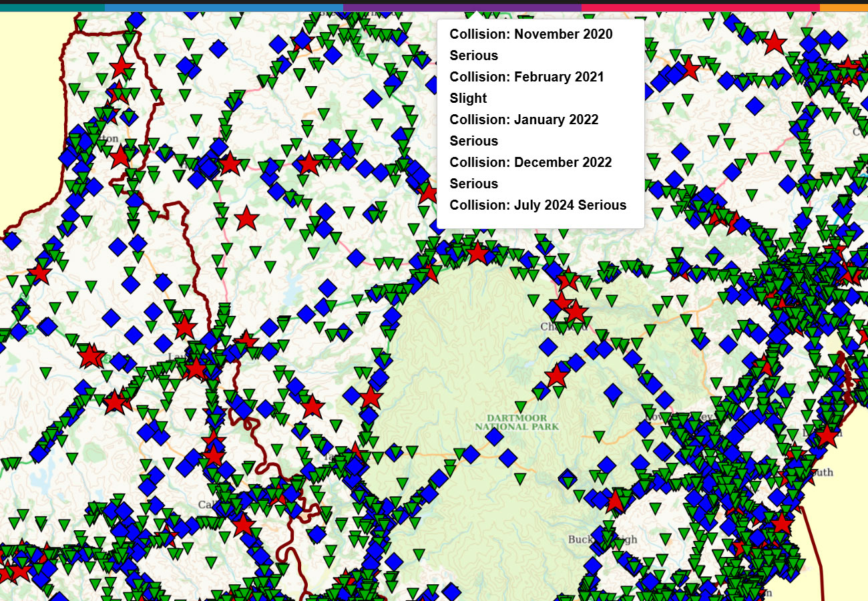This screenshot has height=601, width=868.
Task: Click the Collision: November 2020 Serious entry
Action: 531,44
